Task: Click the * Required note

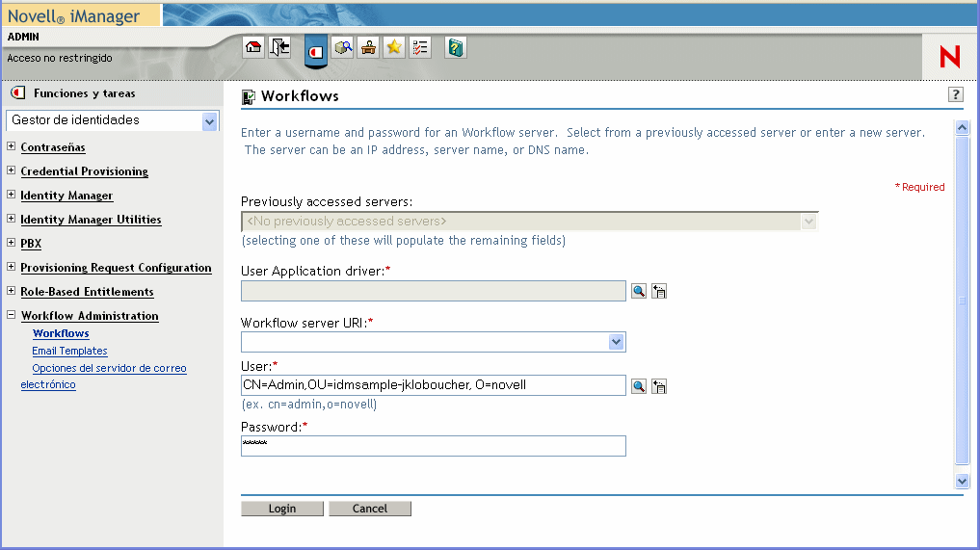Action: tap(919, 187)
